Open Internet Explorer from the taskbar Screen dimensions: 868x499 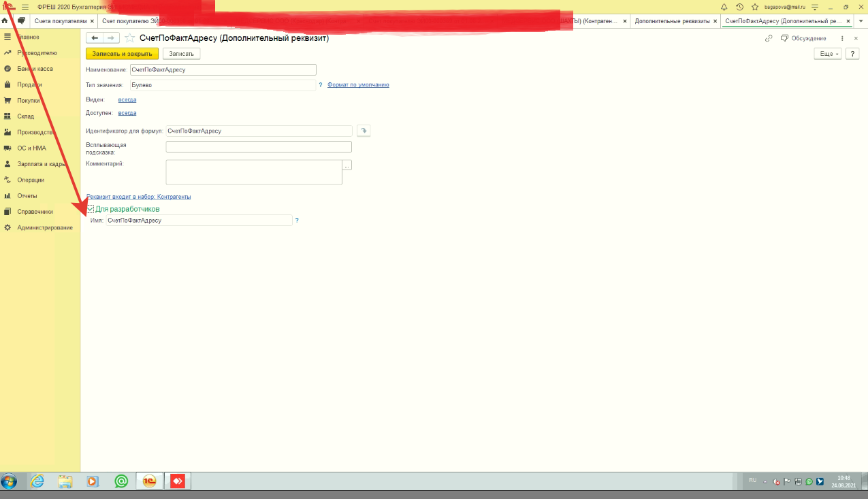[x=37, y=481]
